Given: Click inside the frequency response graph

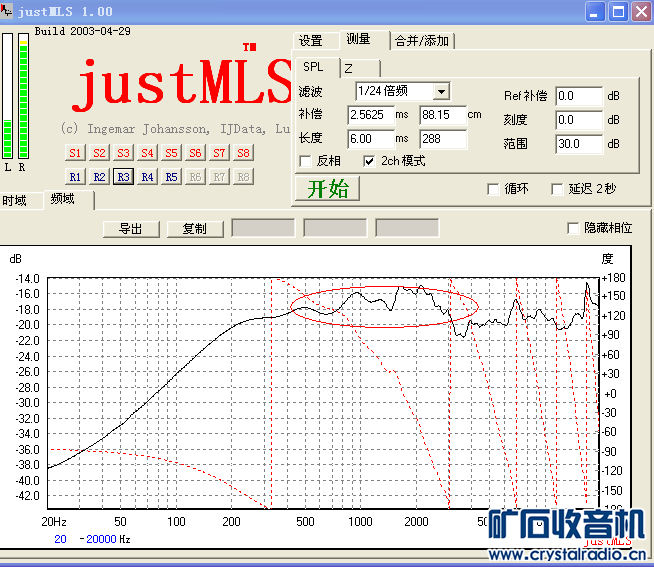Looking at the screenshot, I should [x=323, y=393].
